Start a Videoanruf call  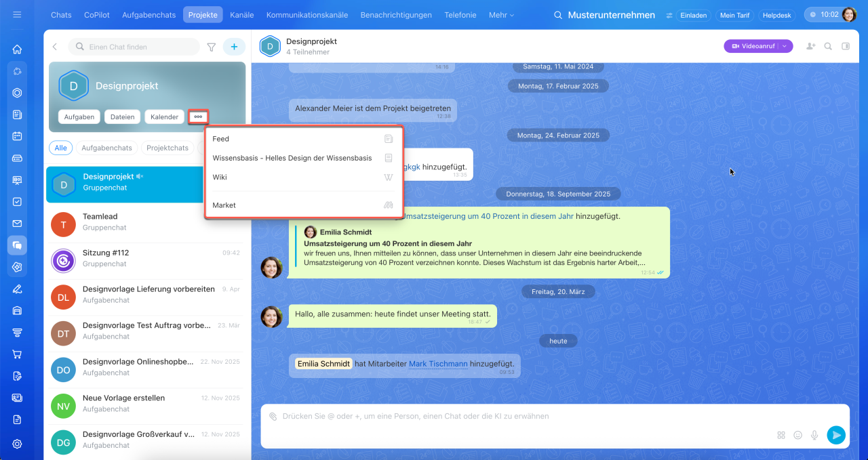[x=752, y=46]
